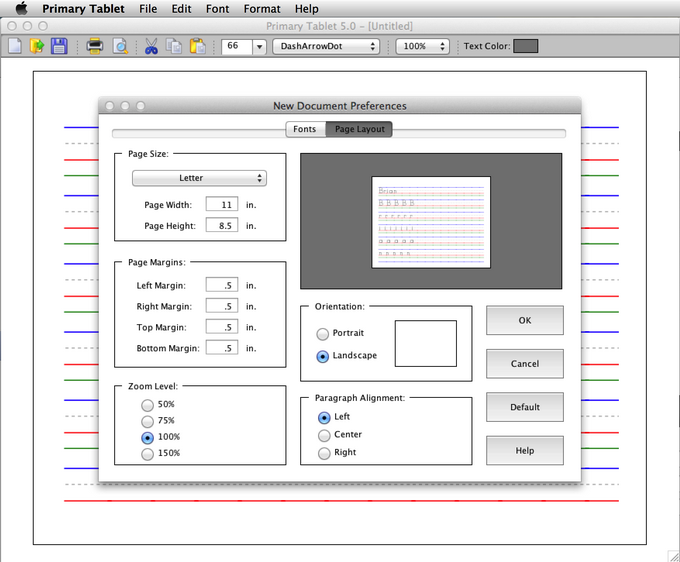Set paragraph alignment to Center
The height and width of the screenshot is (562, 680).
coord(324,435)
